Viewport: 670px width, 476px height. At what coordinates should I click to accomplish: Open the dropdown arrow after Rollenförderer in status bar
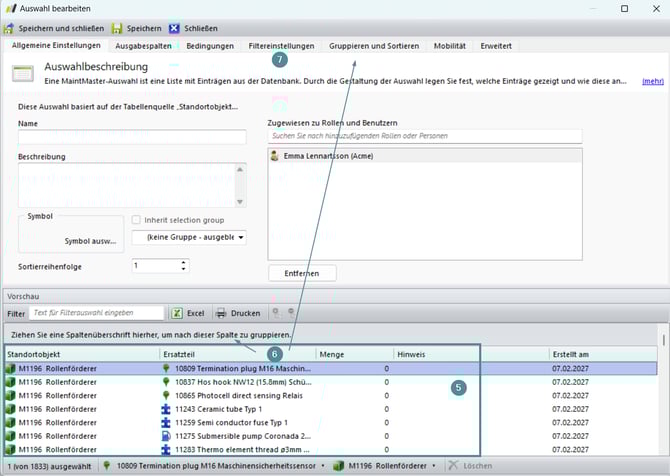pos(434,466)
